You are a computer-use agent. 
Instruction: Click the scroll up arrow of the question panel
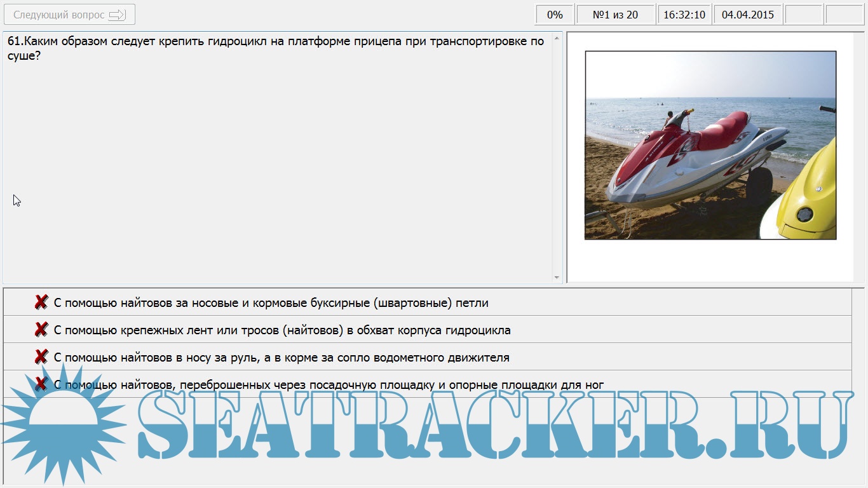click(557, 39)
